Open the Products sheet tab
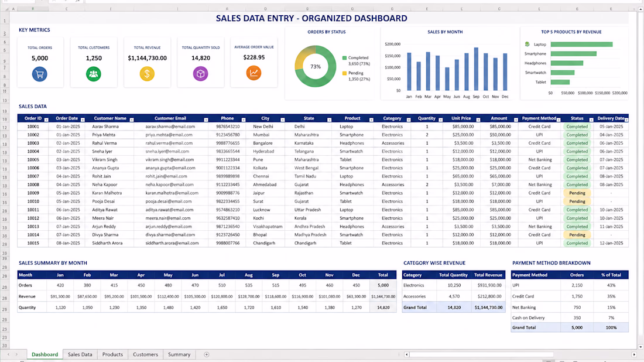 112,354
